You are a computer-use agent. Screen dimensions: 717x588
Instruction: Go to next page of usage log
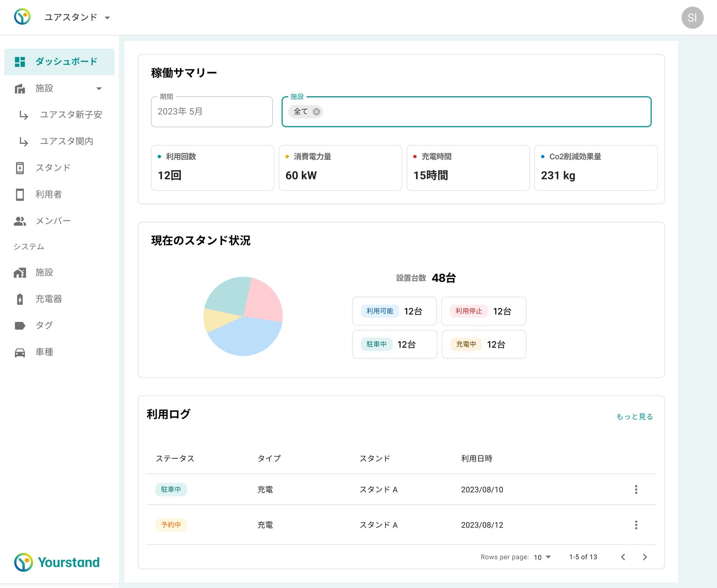(645, 557)
